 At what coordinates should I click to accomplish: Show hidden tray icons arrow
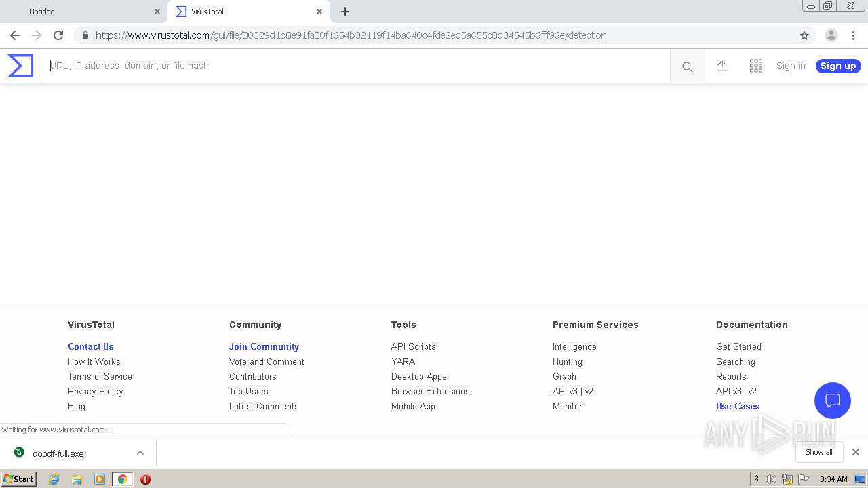[756, 479]
